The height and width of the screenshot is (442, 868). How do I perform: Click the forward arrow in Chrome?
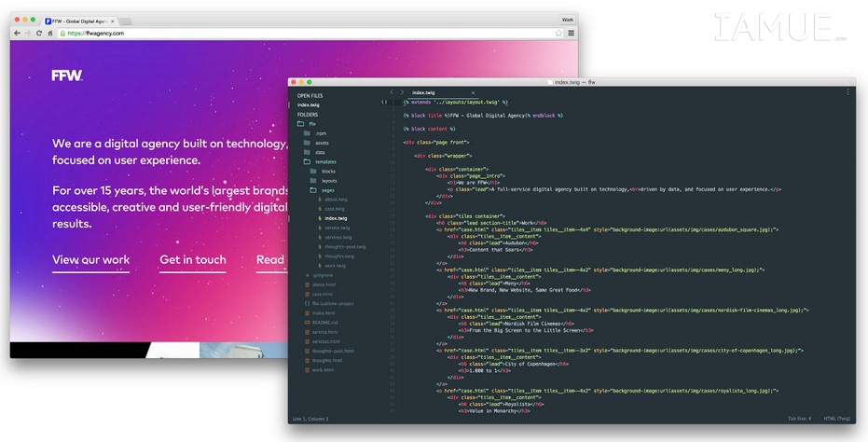pyautogui.click(x=28, y=34)
